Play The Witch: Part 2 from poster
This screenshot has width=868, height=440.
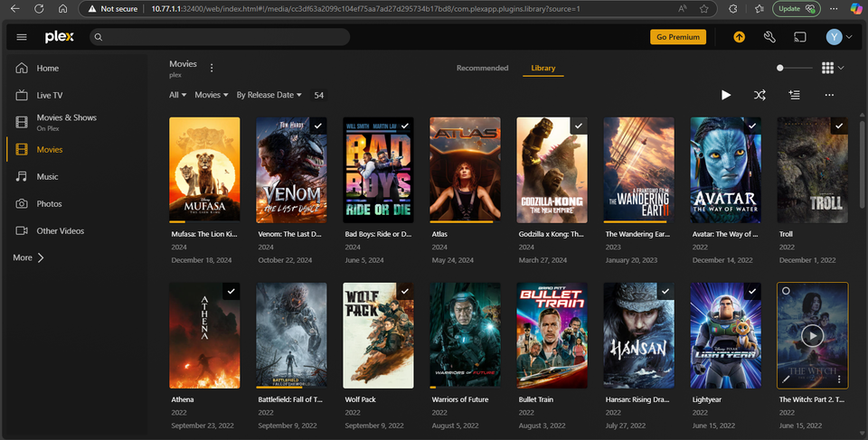pos(813,335)
